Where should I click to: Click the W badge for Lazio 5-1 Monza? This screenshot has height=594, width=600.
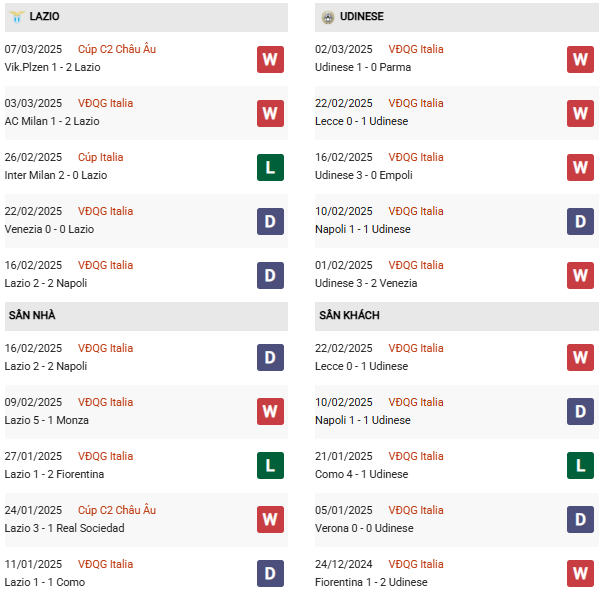coord(270,411)
